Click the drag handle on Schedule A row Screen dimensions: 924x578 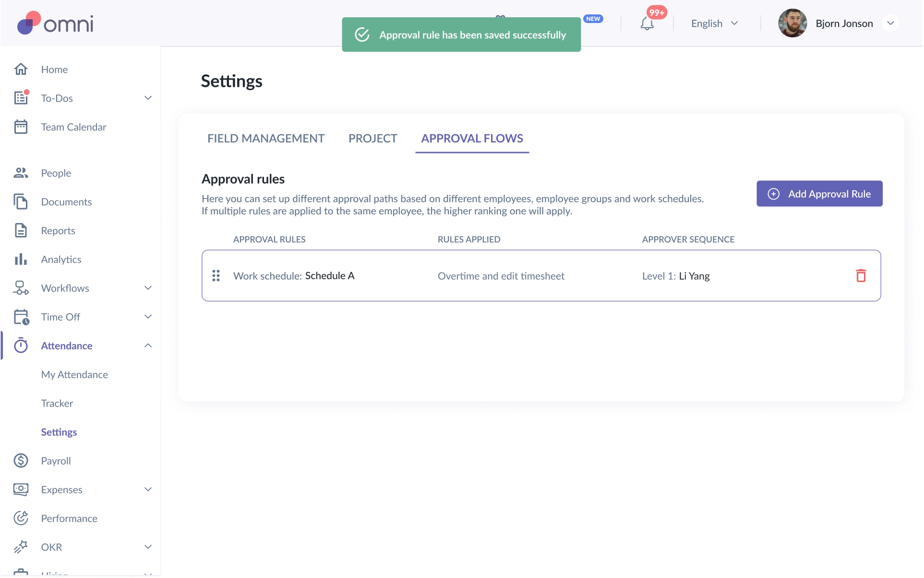216,276
